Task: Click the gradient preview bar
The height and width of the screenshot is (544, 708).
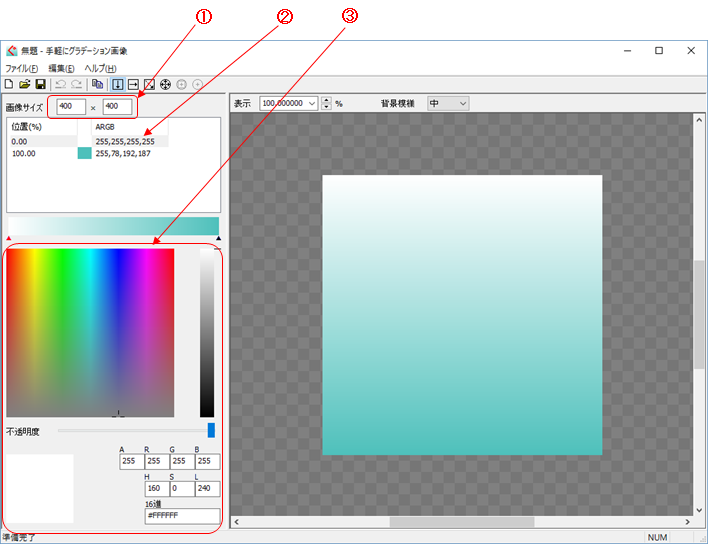Action: [x=113, y=226]
